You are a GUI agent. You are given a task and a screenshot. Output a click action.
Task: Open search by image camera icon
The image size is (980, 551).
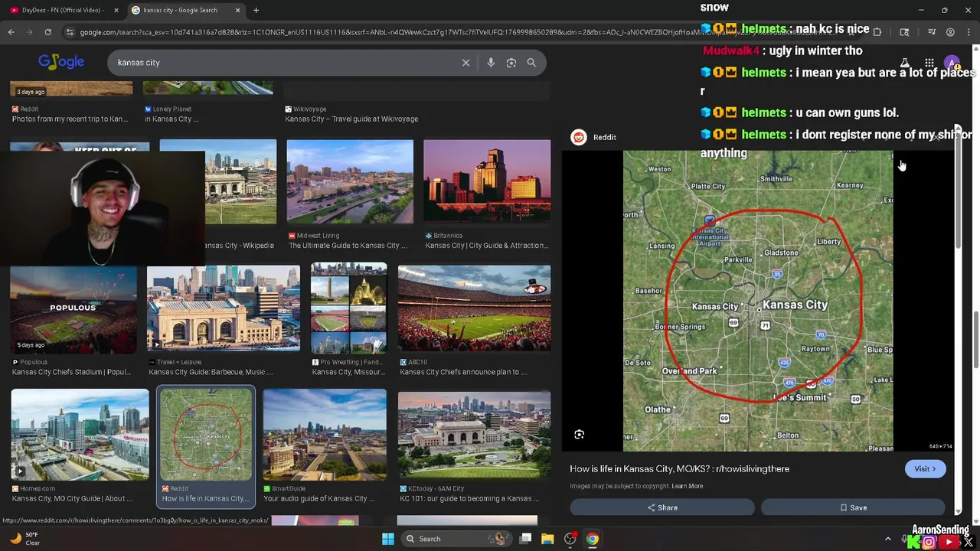(511, 63)
